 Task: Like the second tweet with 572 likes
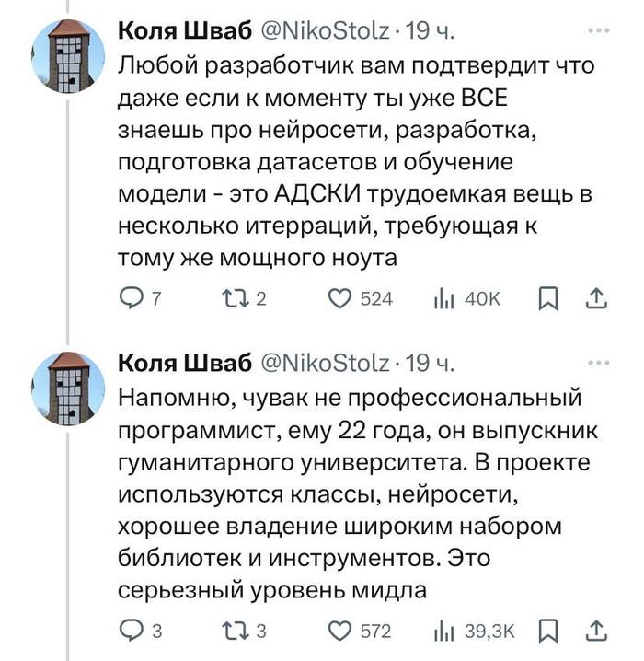[342, 631]
